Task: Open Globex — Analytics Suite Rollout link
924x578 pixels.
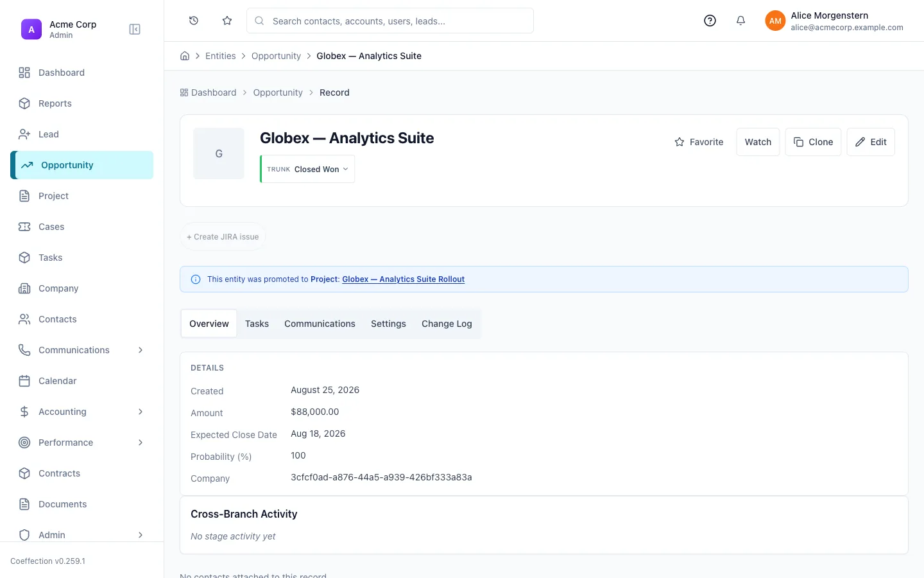Action: pos(403,279)
